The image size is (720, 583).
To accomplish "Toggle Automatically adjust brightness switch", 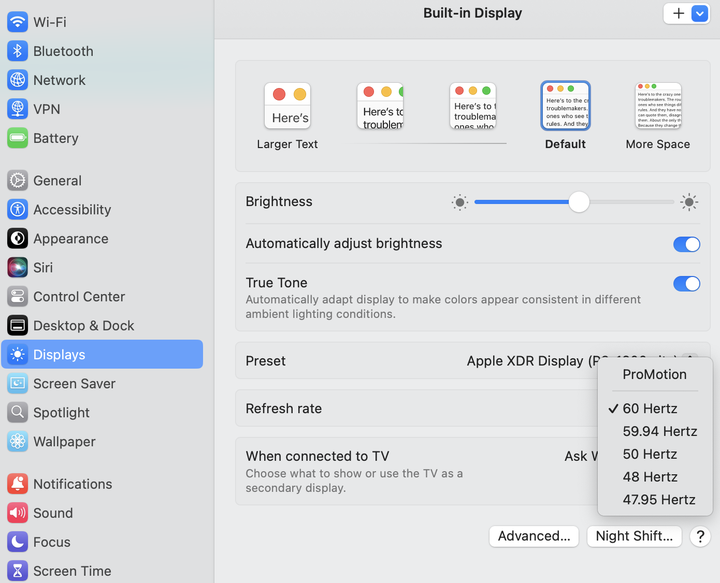I will (x=686, y=244).
